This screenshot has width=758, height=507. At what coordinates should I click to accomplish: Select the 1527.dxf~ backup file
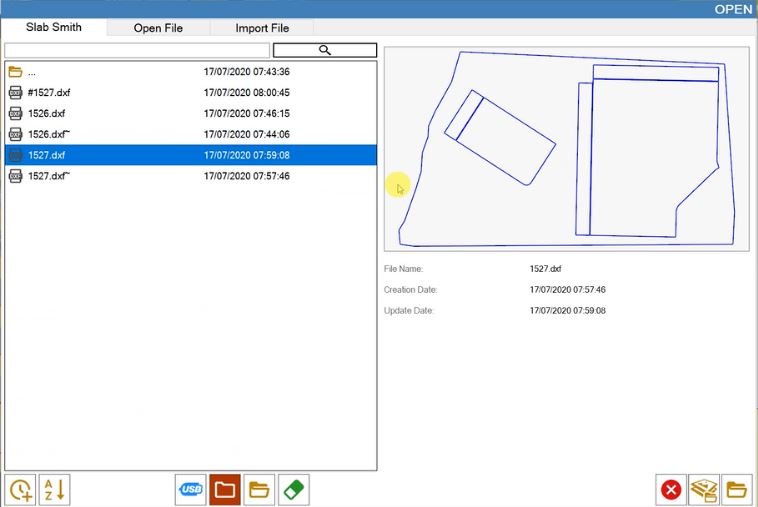(x=190, y=176)
